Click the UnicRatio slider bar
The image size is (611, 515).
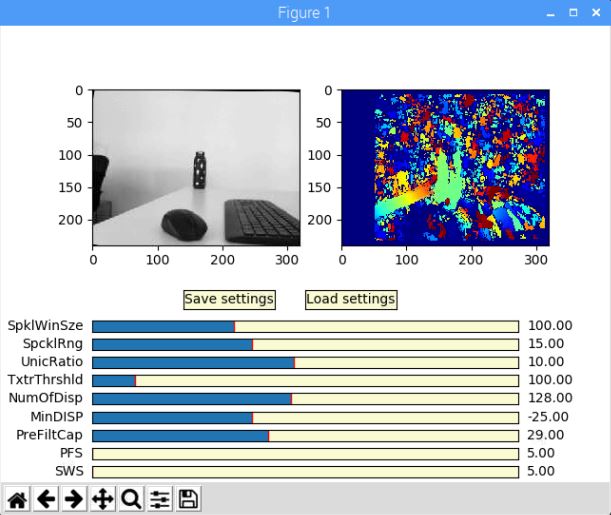pyautogui.click(x=305, y=362)
